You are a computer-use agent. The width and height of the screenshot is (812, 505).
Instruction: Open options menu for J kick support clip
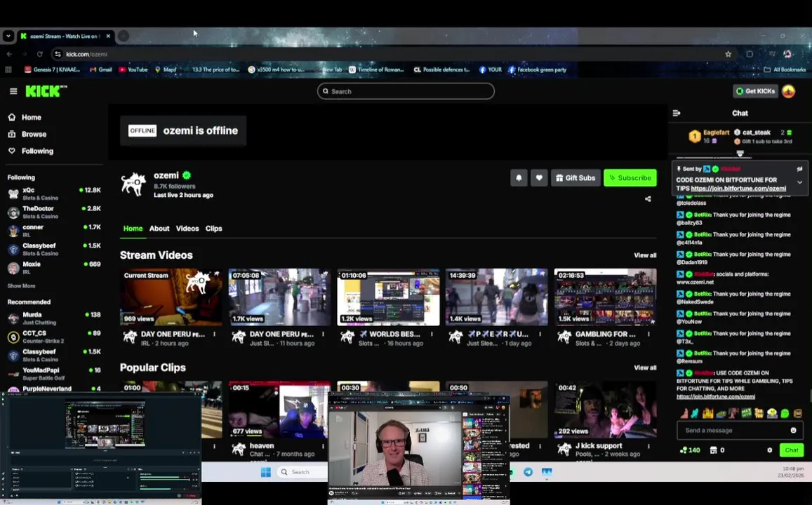coord(649,445)
